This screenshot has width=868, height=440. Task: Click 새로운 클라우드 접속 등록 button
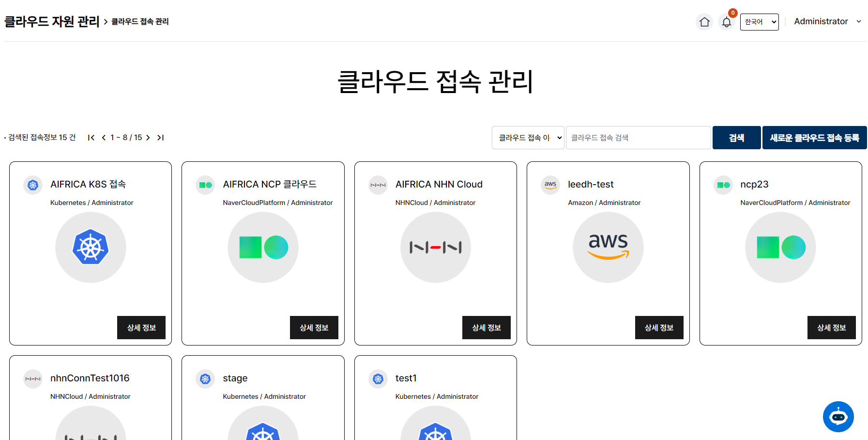pyautogui.click(x=814, y=138)
